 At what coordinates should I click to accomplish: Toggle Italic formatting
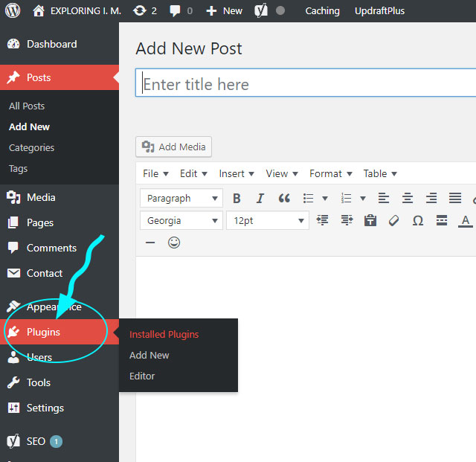[260, 199]
